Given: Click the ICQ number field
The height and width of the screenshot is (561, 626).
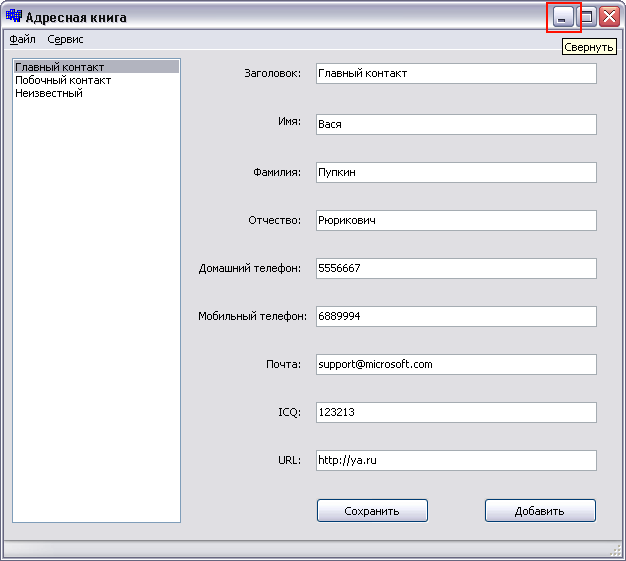Looking at the screenshot, I should click(455, 412).
